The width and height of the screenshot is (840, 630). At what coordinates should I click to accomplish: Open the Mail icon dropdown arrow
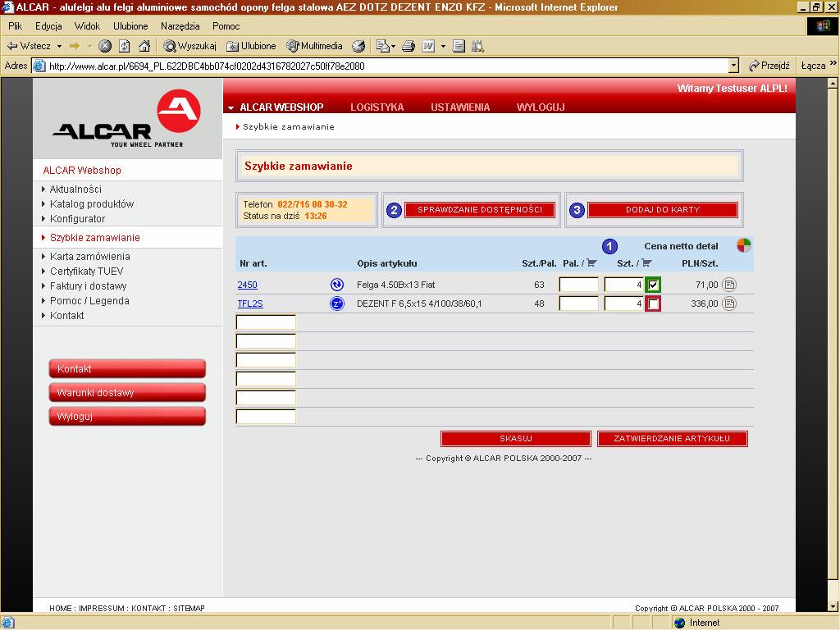pyautogui.click(x=393, y=46)
